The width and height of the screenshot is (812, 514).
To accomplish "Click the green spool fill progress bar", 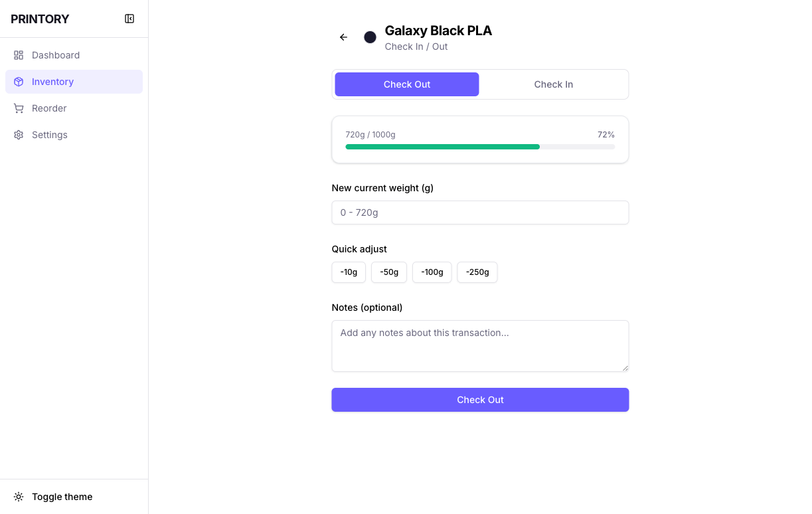I will (442, 147).
